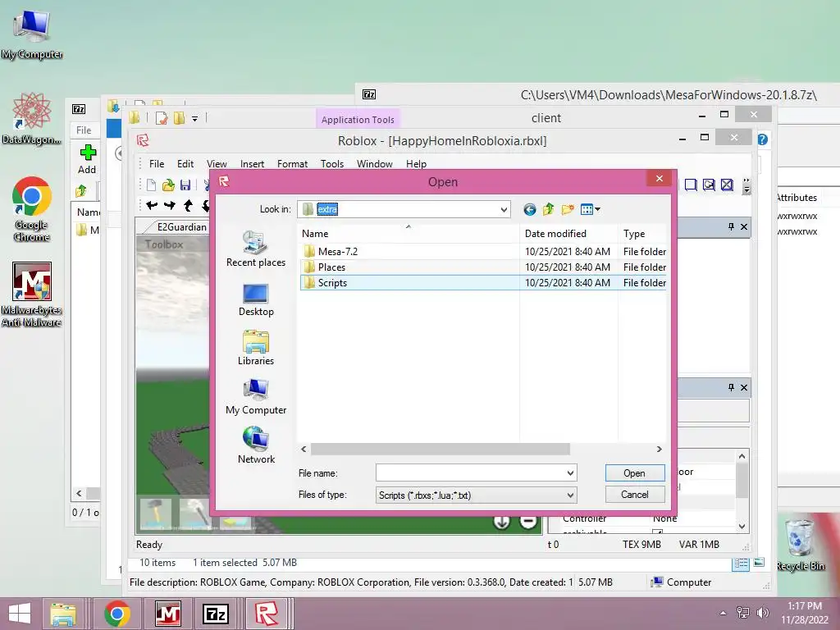Click the empty square icon in Roblox toolbar
This screenshot has height=630, width=840.
tap(691, 185)
